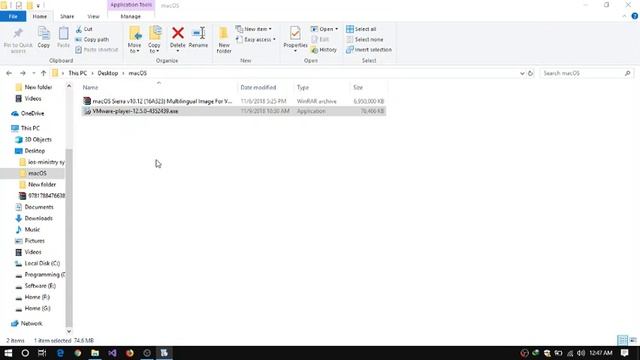The image size is (640, 360).
Task: Open Task View on the taskbar
Action: (x=42, y=353)
